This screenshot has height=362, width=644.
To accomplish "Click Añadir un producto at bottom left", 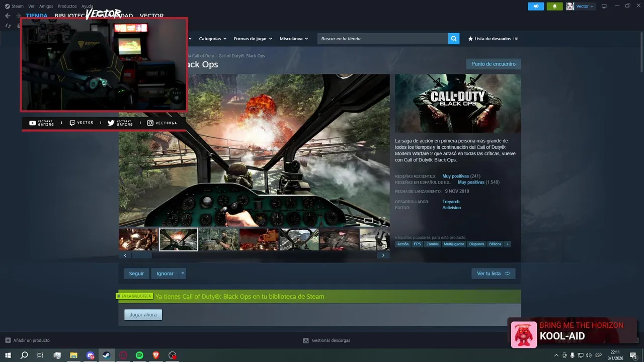I will [28, 340].
